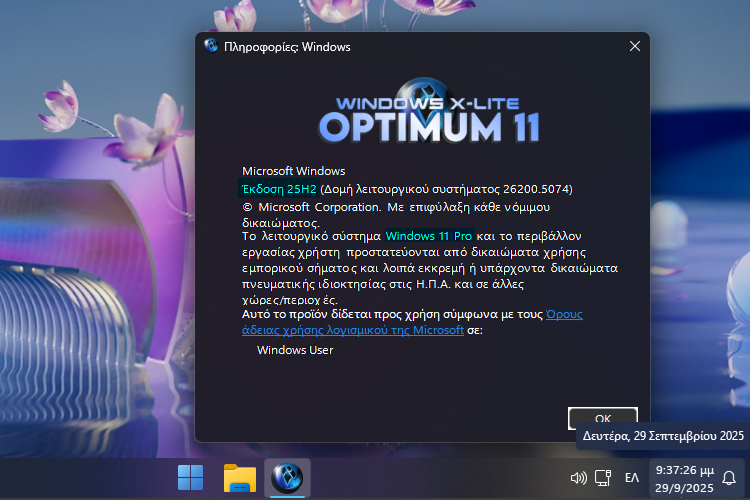
Task: Launch File Explorer from the taskbar
Action: (238, 478)
